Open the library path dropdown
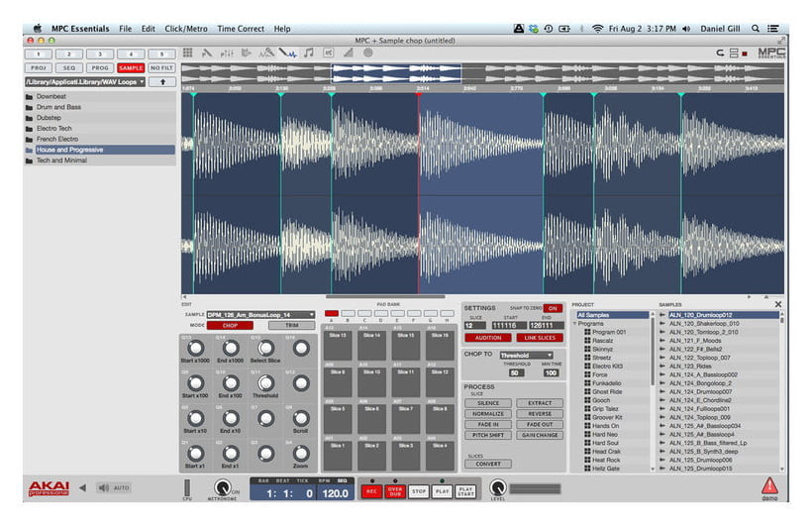 click(85, 82)
